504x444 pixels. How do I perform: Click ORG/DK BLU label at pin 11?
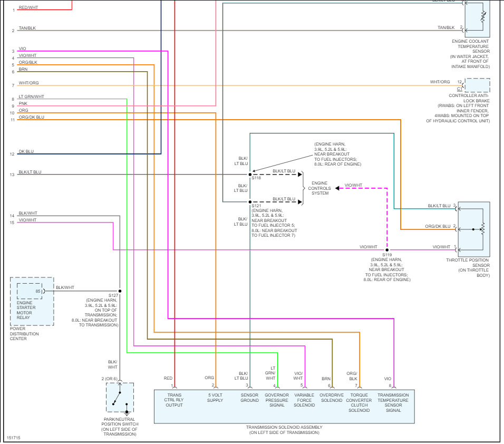[31, 117]
